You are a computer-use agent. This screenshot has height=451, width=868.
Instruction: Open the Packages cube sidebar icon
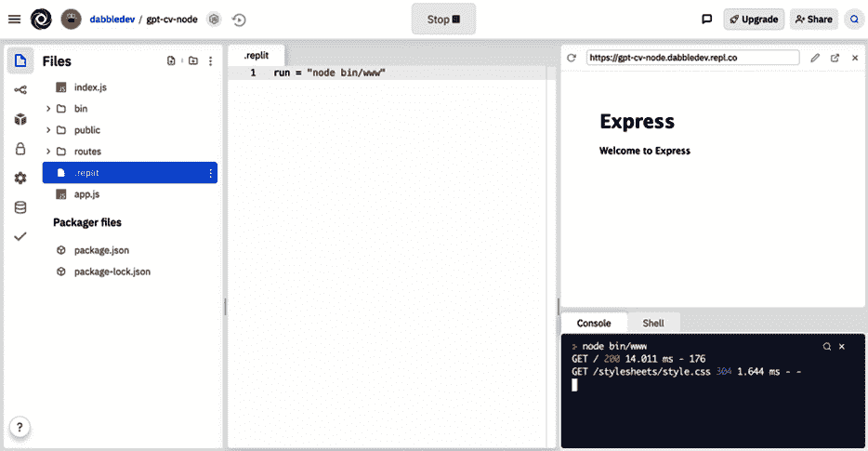[x=20, y=119]
